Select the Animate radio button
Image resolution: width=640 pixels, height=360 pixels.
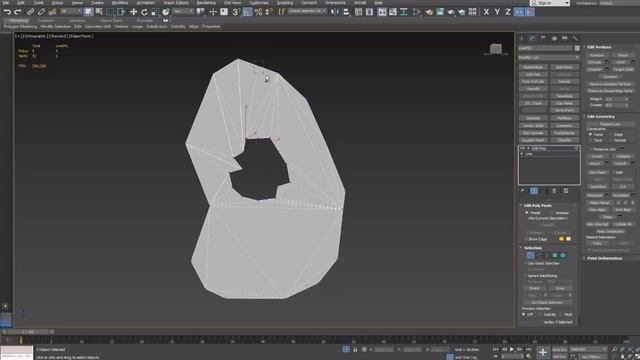pos(551,213)
